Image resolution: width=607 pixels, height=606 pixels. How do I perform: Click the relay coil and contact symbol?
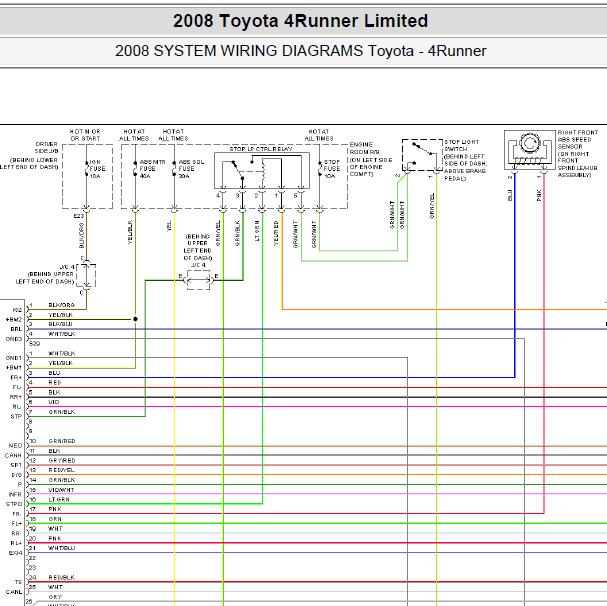(x=261, y=171)
